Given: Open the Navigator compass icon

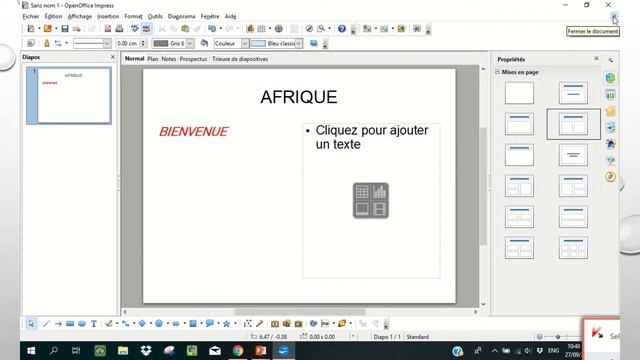Looking at the screenshot, I should coord(309,29).
